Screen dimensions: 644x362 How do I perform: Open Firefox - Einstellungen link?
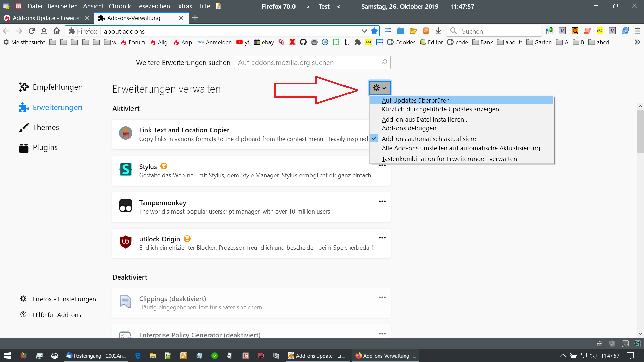(64, 299)
